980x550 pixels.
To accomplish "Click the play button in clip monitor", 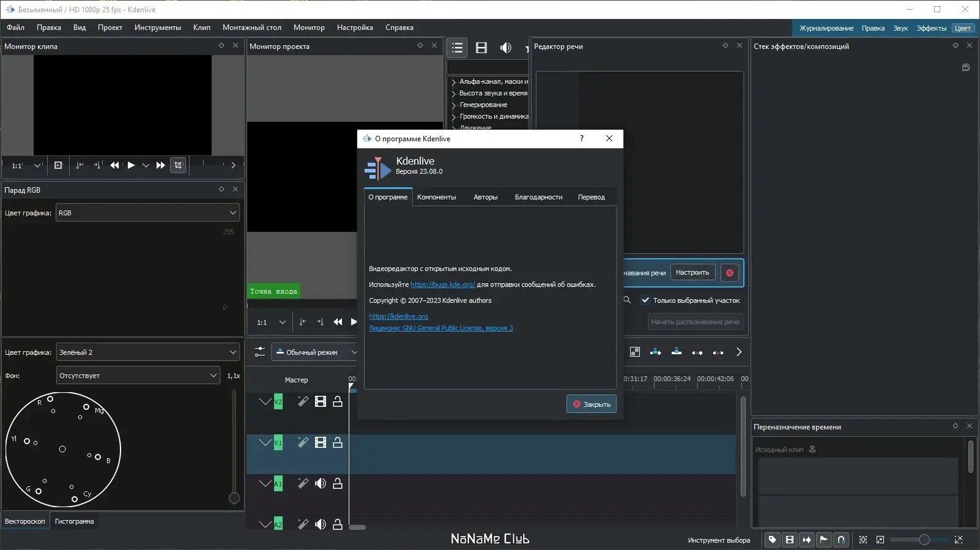I will coord(131,165).
